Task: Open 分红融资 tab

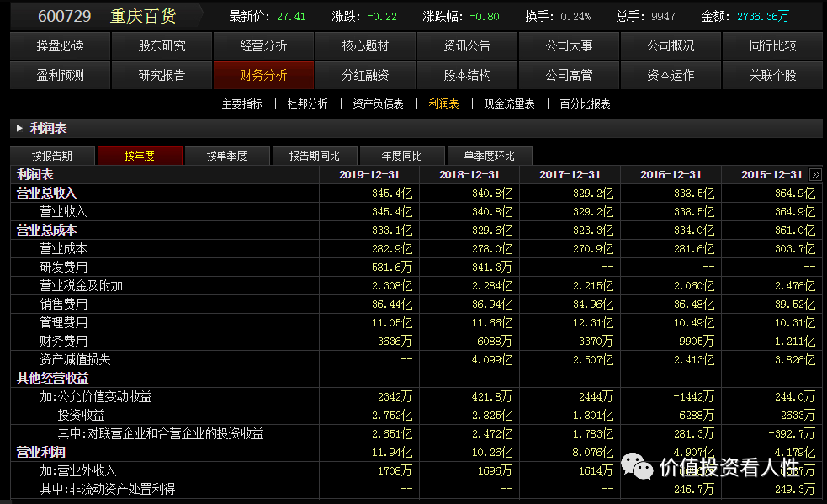Action: tap(365, 76)
